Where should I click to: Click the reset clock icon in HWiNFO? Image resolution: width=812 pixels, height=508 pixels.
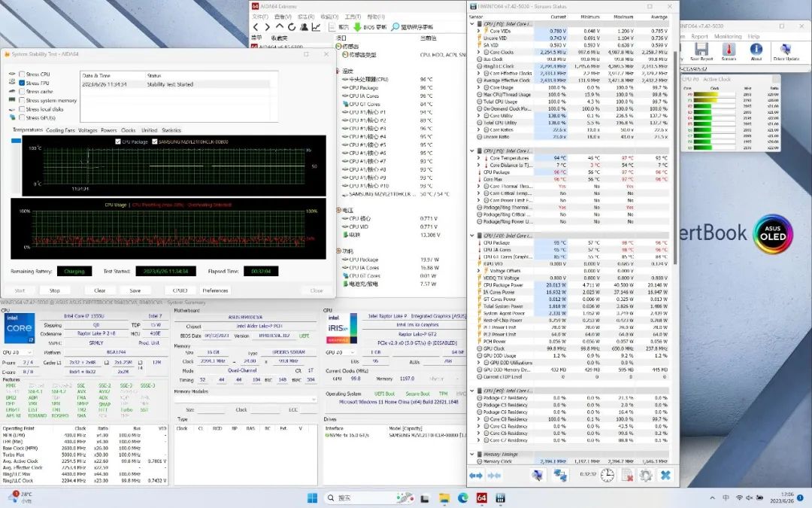pos(607,475)
